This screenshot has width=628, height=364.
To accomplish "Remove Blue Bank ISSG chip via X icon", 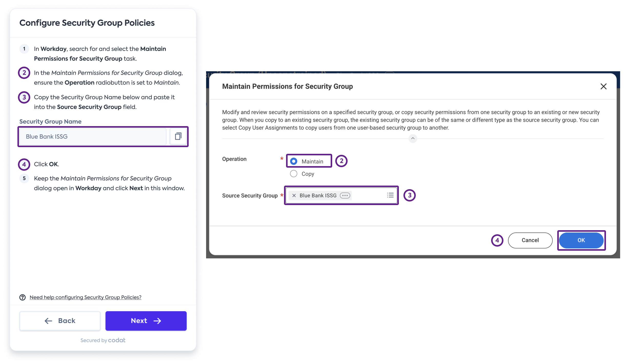I will [x=293, y=195].
